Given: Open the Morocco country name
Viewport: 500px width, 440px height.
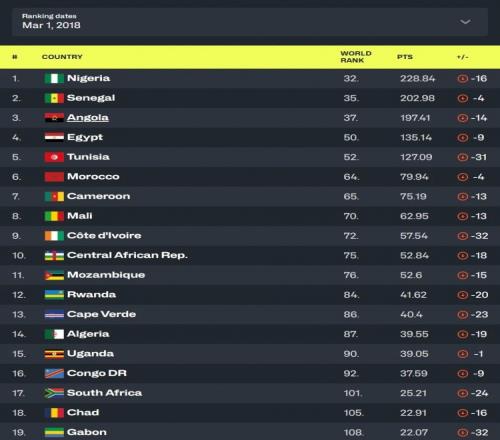Looking at the screenshot, I should point(93,177).
